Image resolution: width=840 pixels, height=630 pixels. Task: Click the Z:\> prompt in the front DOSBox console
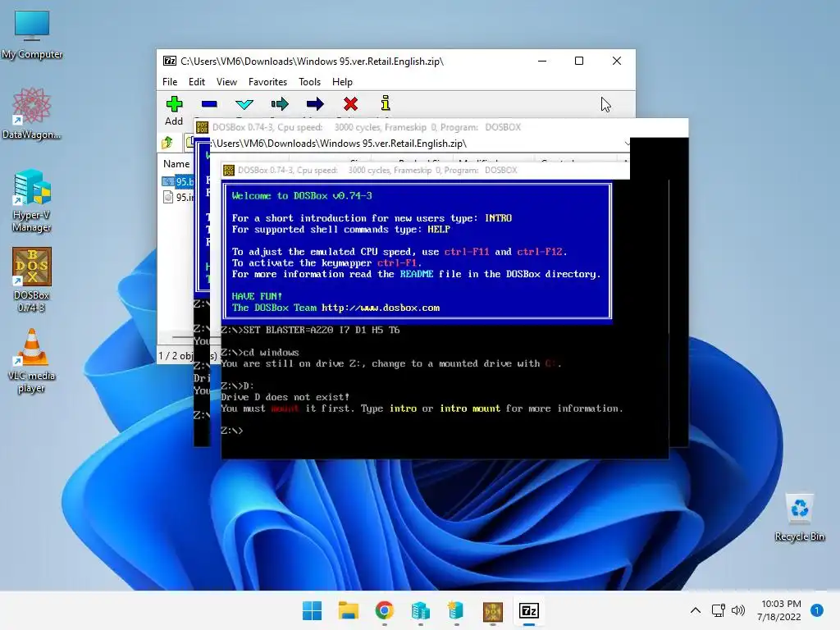[232, 431]
